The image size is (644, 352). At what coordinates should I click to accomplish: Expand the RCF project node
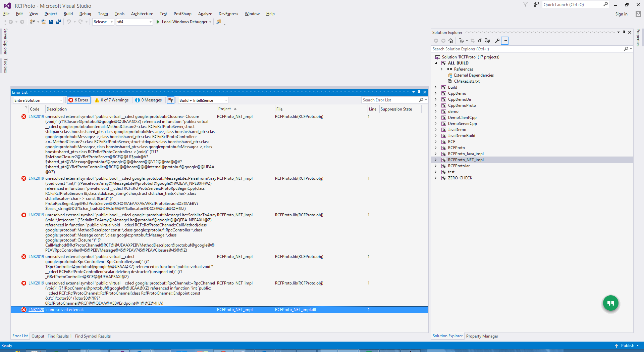[436, 142]
